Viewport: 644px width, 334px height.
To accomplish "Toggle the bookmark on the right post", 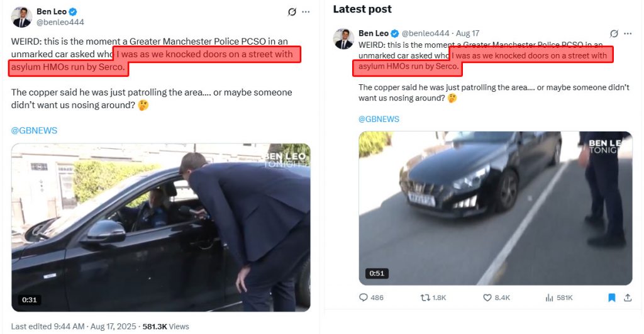I will click(611, 298).
